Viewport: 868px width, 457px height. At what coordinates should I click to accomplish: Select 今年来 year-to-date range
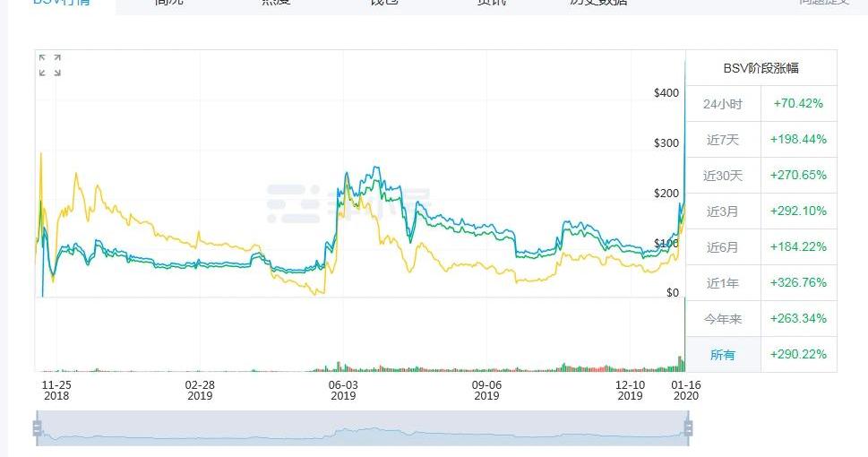722,319
